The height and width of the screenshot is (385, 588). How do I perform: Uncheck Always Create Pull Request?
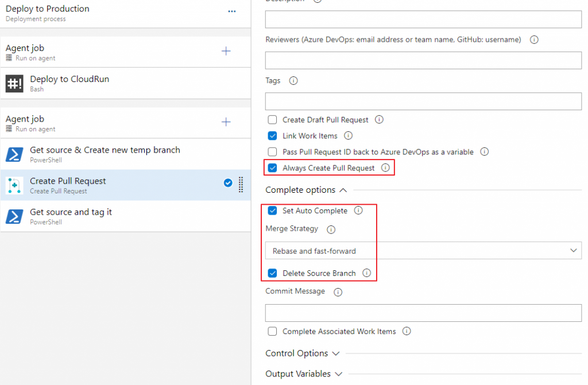pos(272,168)
